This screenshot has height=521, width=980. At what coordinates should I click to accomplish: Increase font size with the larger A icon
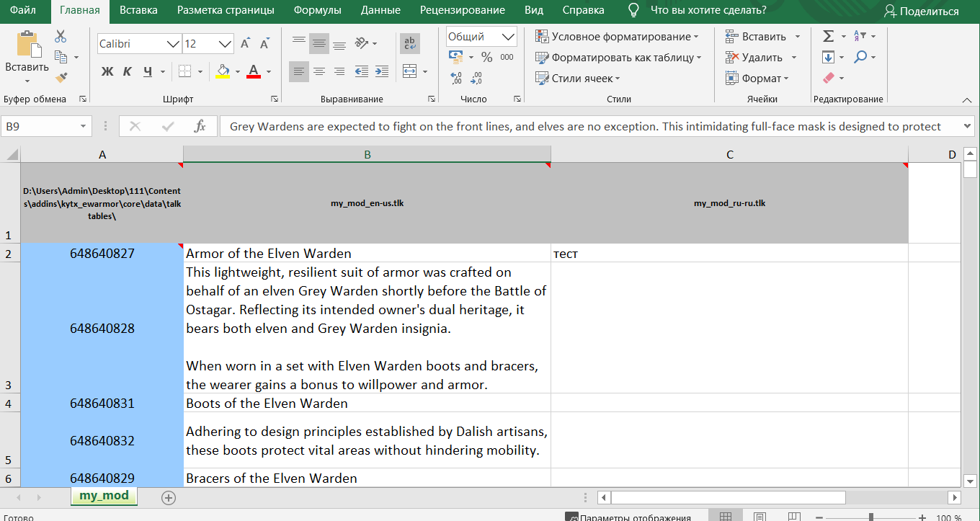coord(246,44)
